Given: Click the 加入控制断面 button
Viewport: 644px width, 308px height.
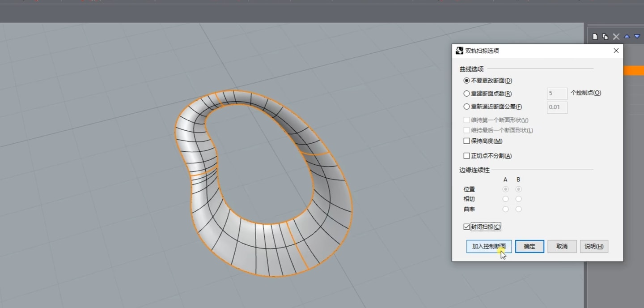Looking at the screenshot, I should 489,246.
